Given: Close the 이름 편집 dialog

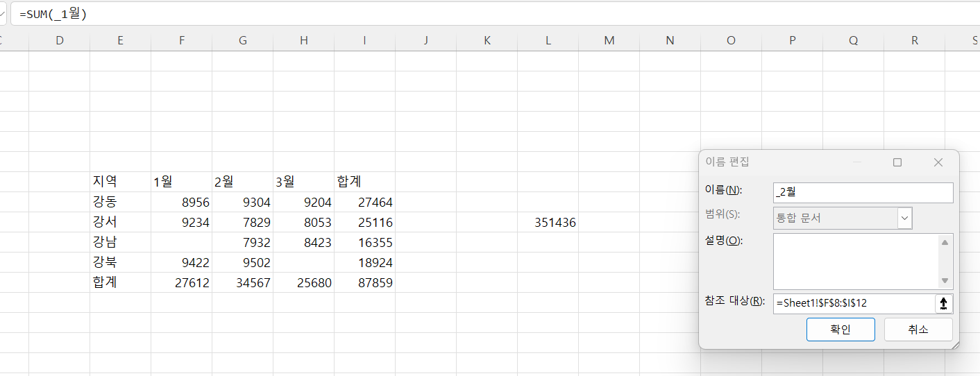Looking at the screenshot, I should point(938,162).
